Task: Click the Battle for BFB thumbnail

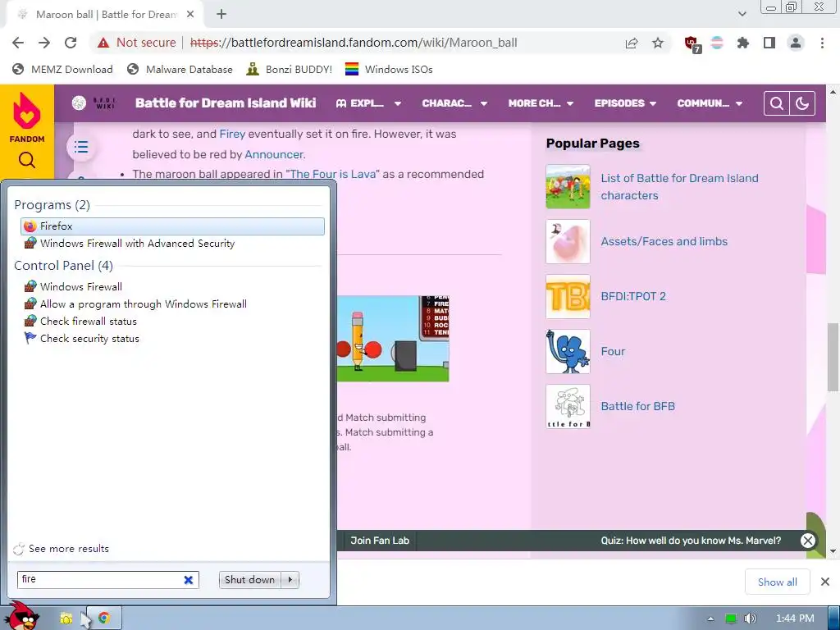Action: click(568, 406)
